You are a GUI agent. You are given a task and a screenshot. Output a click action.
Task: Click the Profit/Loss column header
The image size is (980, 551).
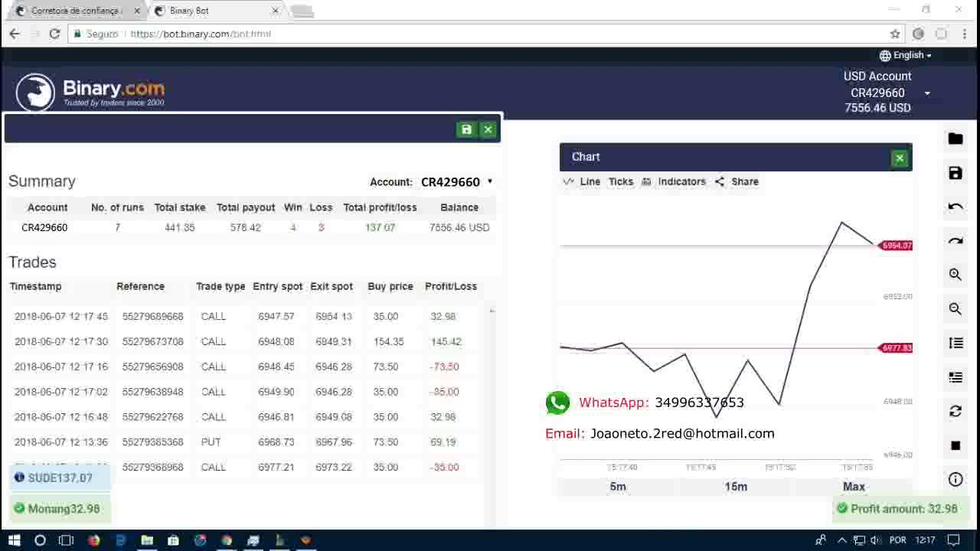[x=451, y=286]
